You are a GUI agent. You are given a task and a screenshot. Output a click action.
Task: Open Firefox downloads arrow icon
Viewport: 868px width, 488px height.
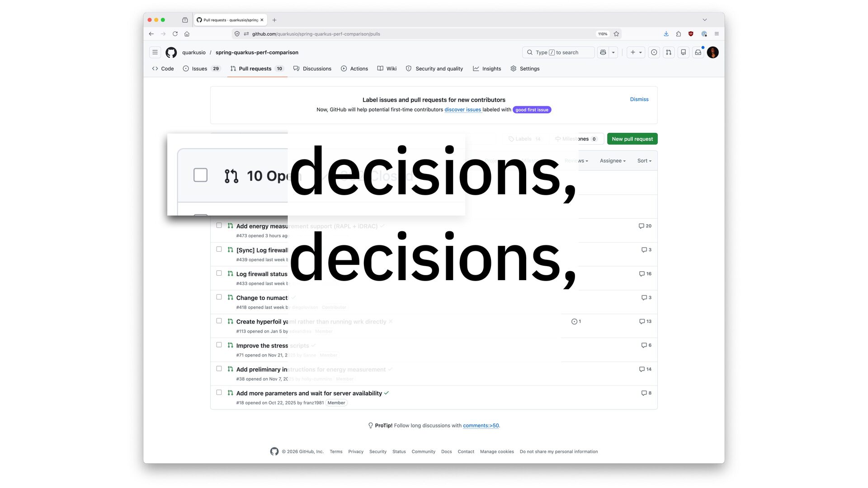coord(666,34)
